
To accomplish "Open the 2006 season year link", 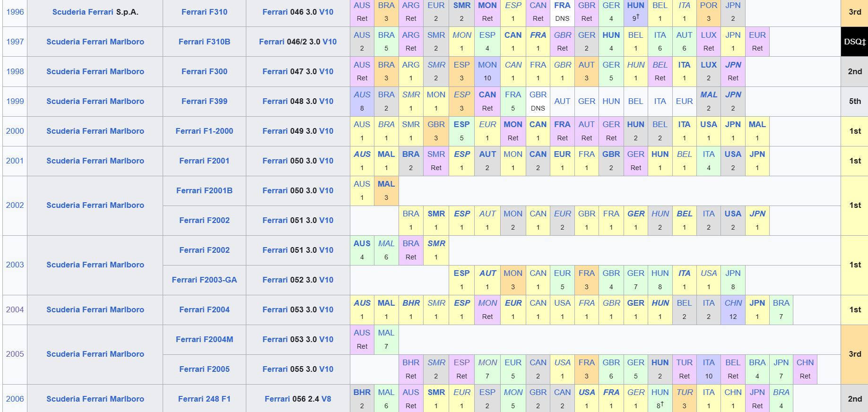I will [15, 399].
